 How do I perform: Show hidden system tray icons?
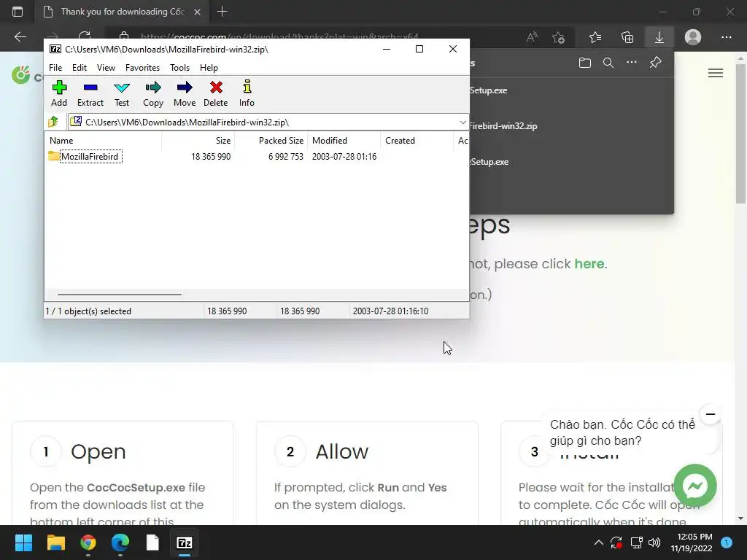point(598,542)
